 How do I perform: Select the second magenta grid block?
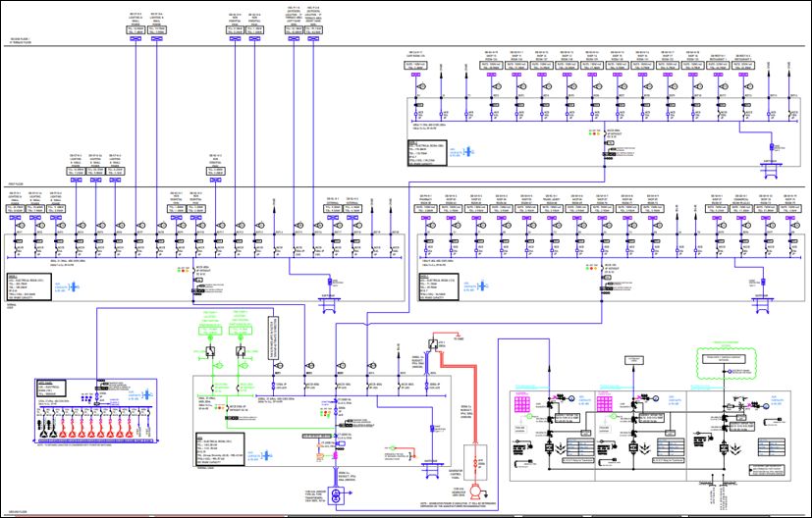(x=606, y=404)
